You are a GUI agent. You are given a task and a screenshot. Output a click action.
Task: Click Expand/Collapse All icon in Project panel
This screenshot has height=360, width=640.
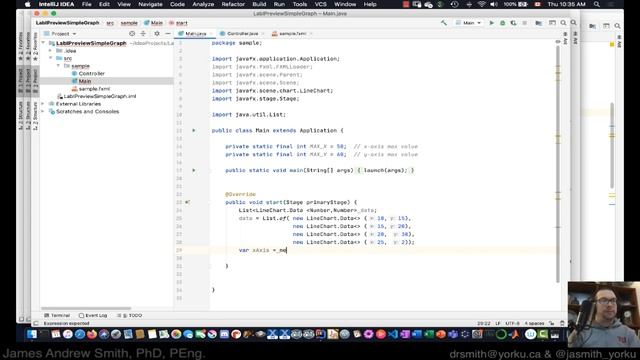click(x=143, y=33)
